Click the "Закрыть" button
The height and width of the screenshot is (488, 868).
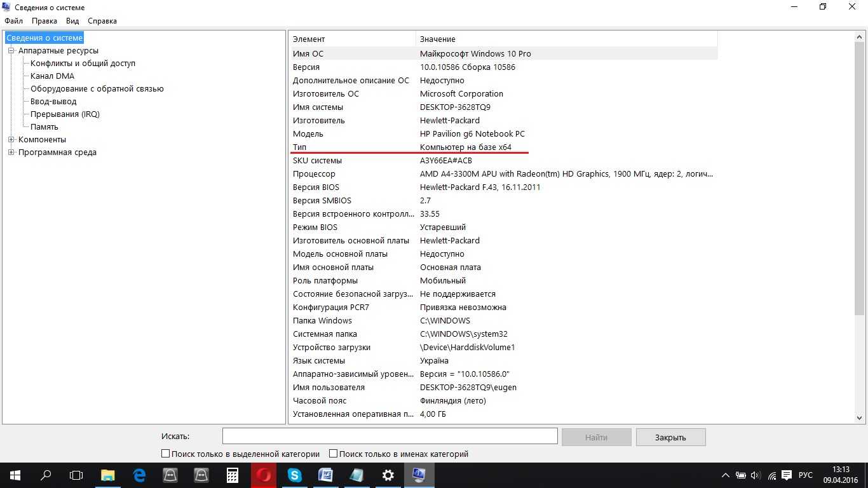[x=670, y=437]
